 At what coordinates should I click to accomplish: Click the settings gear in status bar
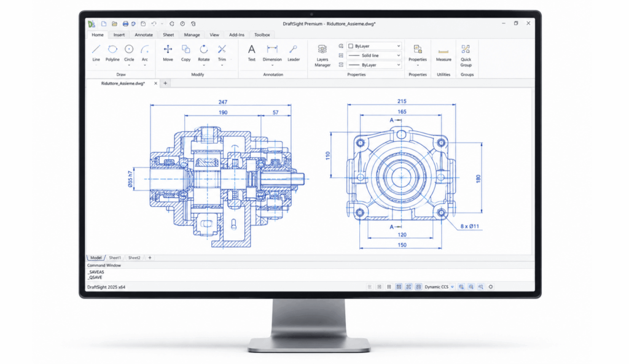coord(490,287)
